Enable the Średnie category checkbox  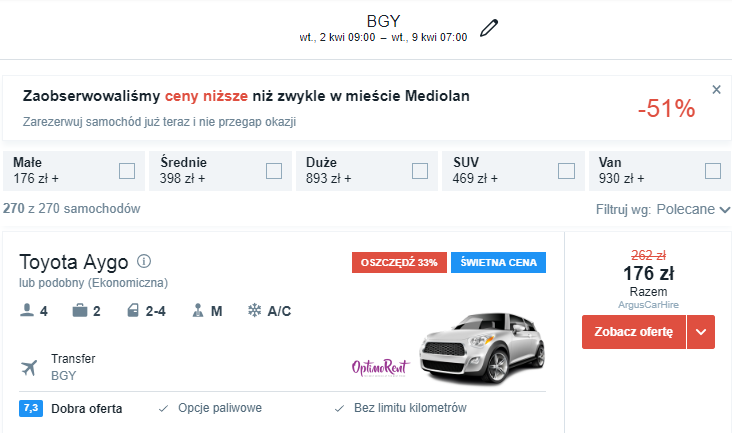pyautogui.click(x=274, y=171)
